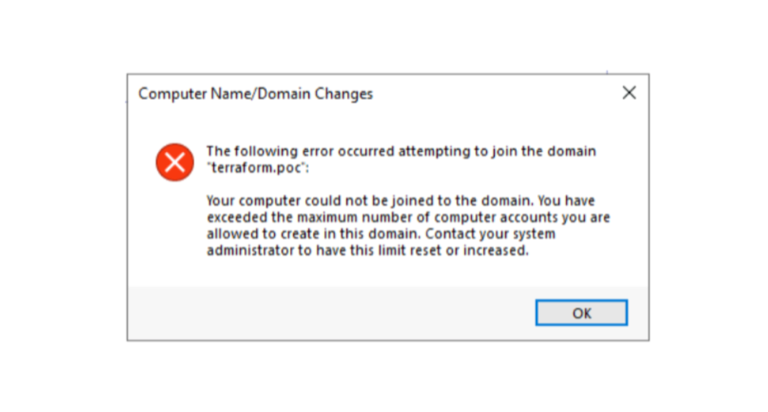Image resolution: width=768 pixels, height=412 pixels.
Task: Click "exceeded the maximum number" text
Action: pos(299,216)
